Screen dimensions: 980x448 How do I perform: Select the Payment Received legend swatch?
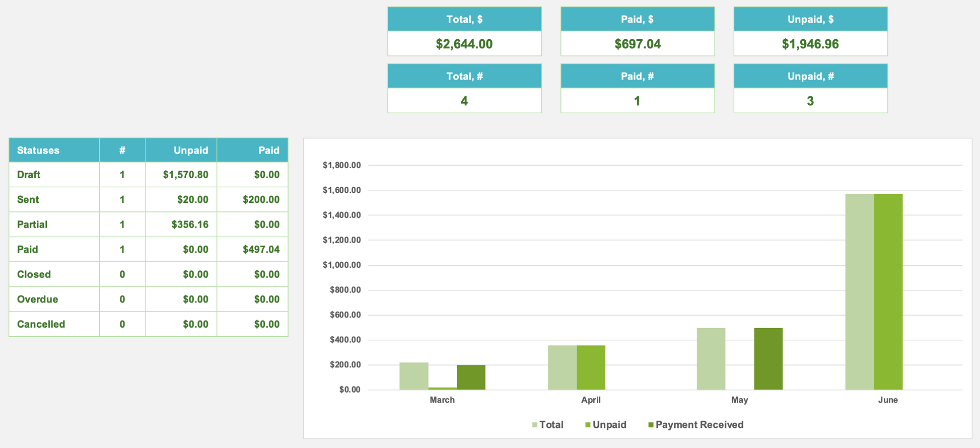(x=651, y=425)
